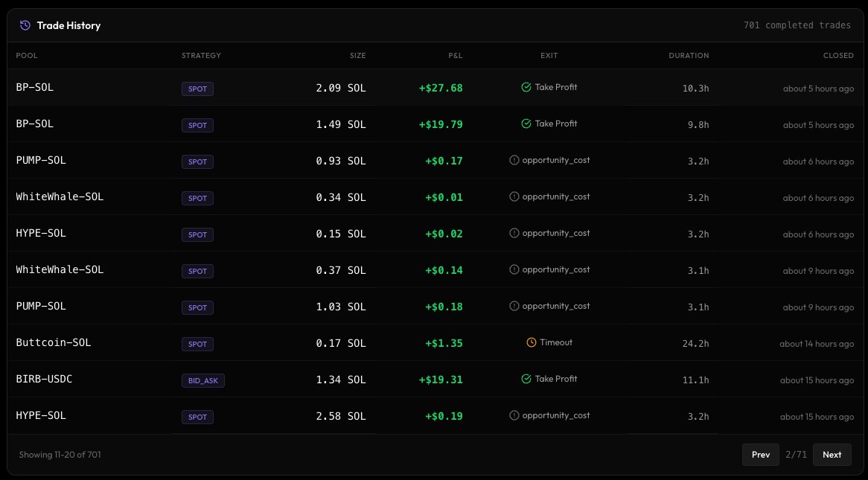Click the +$0.01 P&L value
This screenshot has height=480, width=868.
pyautogui.click(x=444, y=198)
